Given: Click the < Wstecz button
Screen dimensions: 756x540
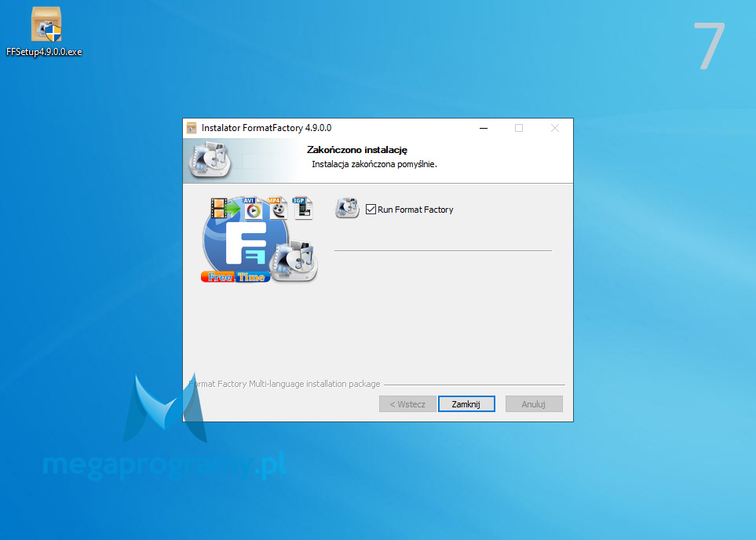Looking at the screenshot, I should (x=407, y=404).
